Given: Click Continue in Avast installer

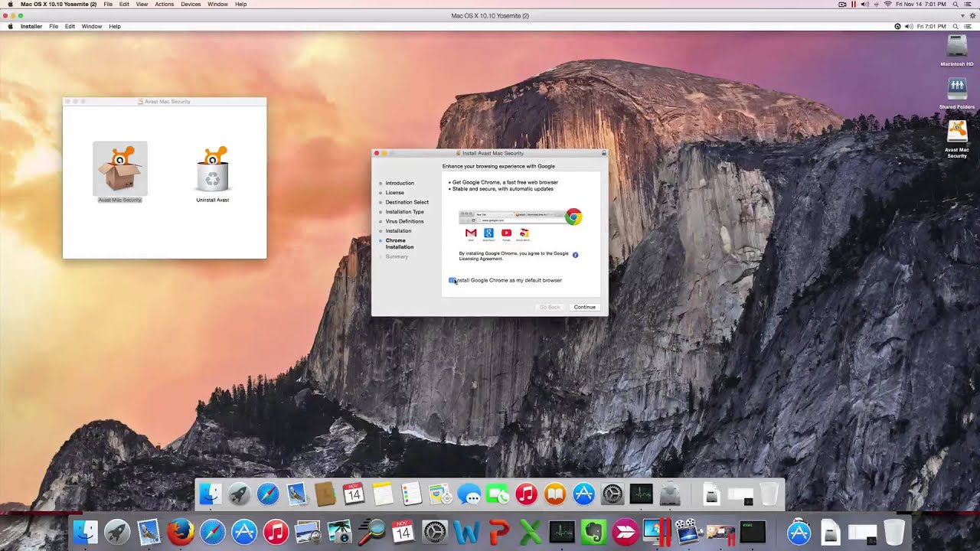Looking at the screenshot, I should pyautogui.click(x=585, y=307).
